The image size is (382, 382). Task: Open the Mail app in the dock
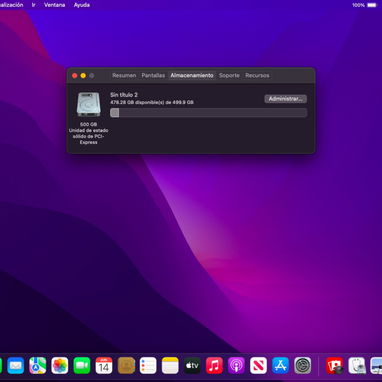click(x=16, y=366)
